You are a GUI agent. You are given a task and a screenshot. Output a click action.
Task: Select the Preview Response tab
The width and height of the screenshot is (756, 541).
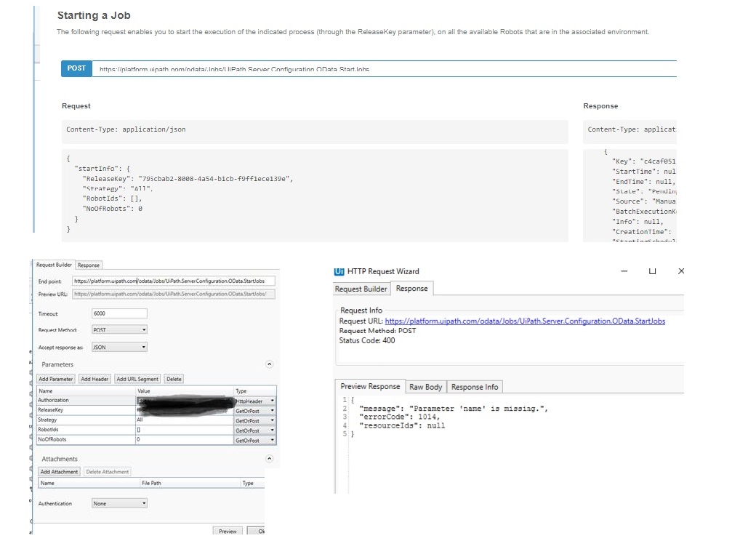coord(370,386)
